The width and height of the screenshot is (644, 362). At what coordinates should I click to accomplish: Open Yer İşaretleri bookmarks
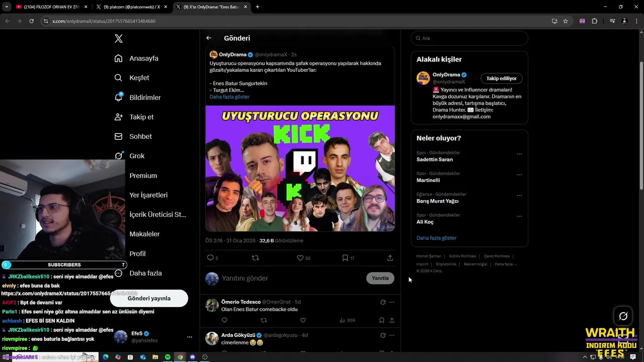point(148,195)
